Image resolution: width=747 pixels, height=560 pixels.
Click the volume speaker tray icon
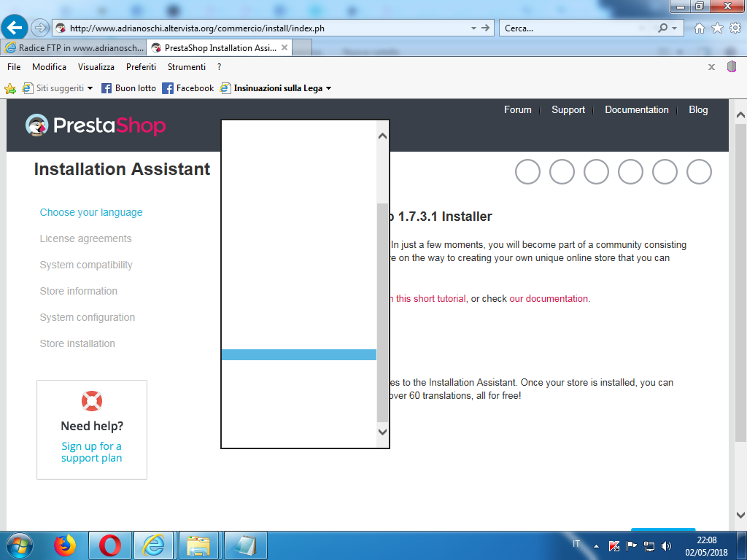tap(666, 546)
